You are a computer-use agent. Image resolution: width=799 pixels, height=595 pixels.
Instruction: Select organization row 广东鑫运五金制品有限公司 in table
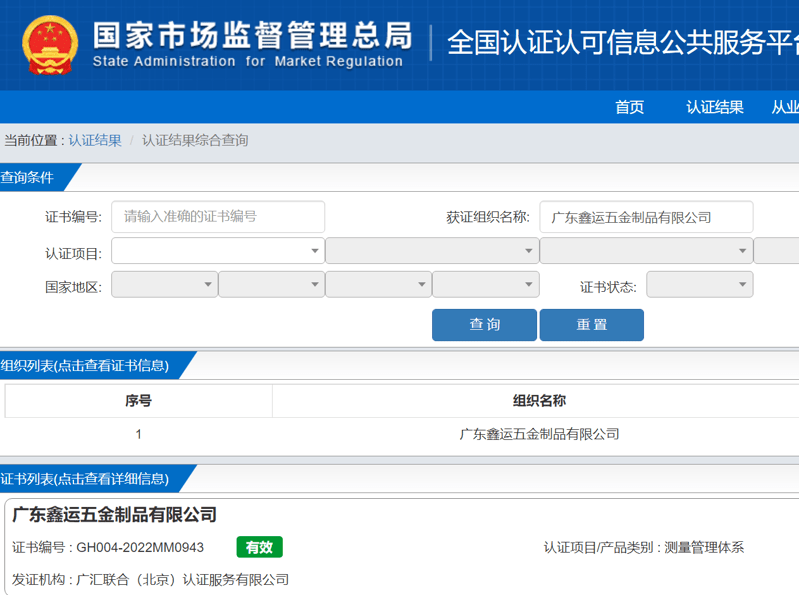tap(539, 434)
